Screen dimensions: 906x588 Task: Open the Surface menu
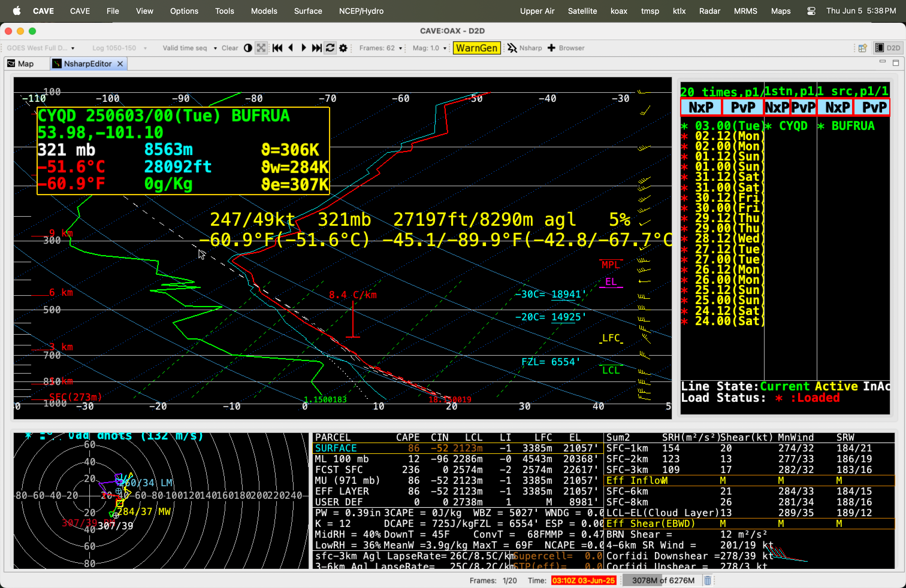[x=308, y=11]
